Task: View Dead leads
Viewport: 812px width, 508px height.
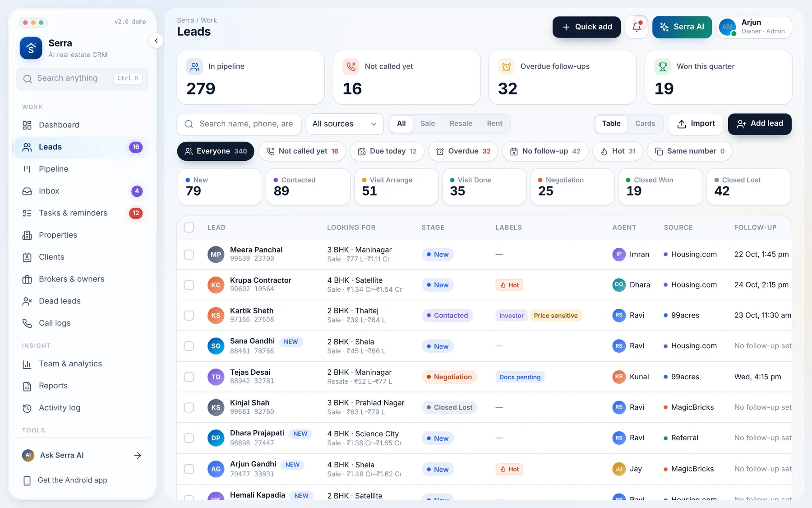Action: click(x=82, y=301)
